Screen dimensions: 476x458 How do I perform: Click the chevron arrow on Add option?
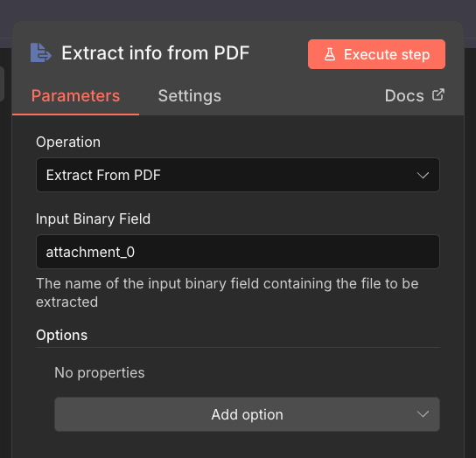[x=423, y=414]
